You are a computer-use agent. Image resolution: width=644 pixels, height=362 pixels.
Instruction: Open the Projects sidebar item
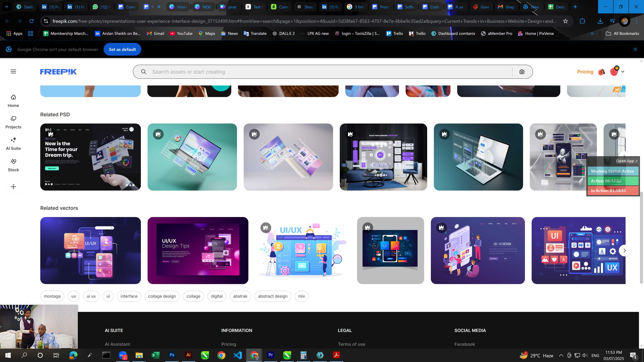[x=13, y=122]
